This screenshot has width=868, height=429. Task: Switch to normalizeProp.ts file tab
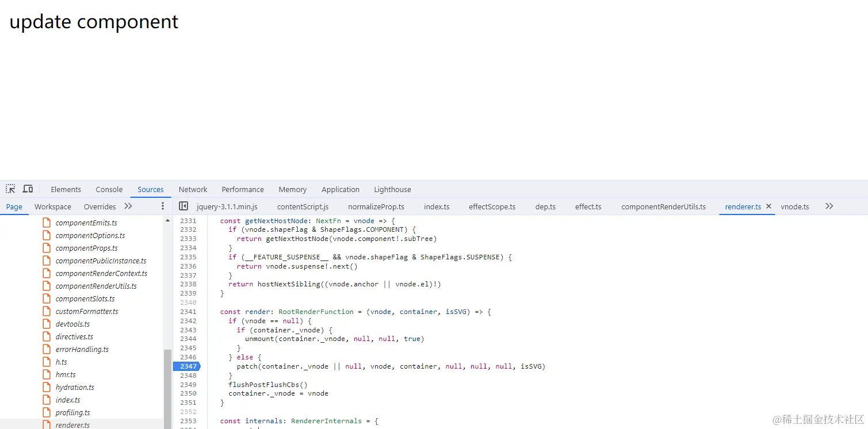pyautogui.click(x=376, y=206)
